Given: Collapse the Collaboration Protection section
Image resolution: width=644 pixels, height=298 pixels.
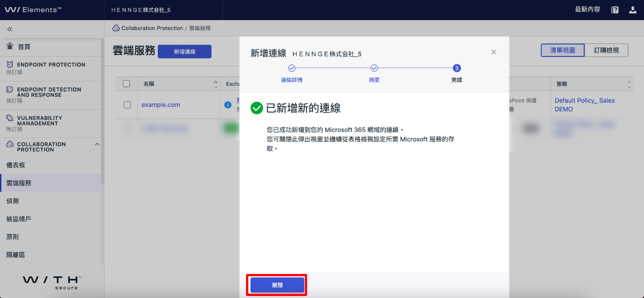Looking at the screenshot, I should [97, 144].
